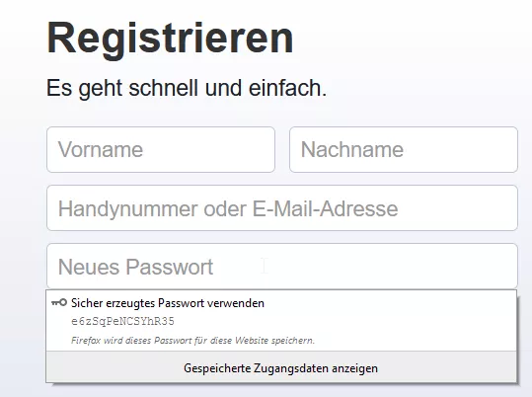Click the 'E-Mail-Adresse' placeholder words
532x397 pixels.
pyautogui.click(x=325, y=208)
